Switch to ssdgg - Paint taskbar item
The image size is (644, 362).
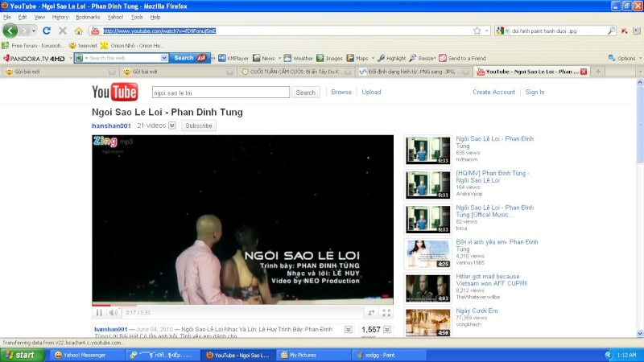(389, 355)
